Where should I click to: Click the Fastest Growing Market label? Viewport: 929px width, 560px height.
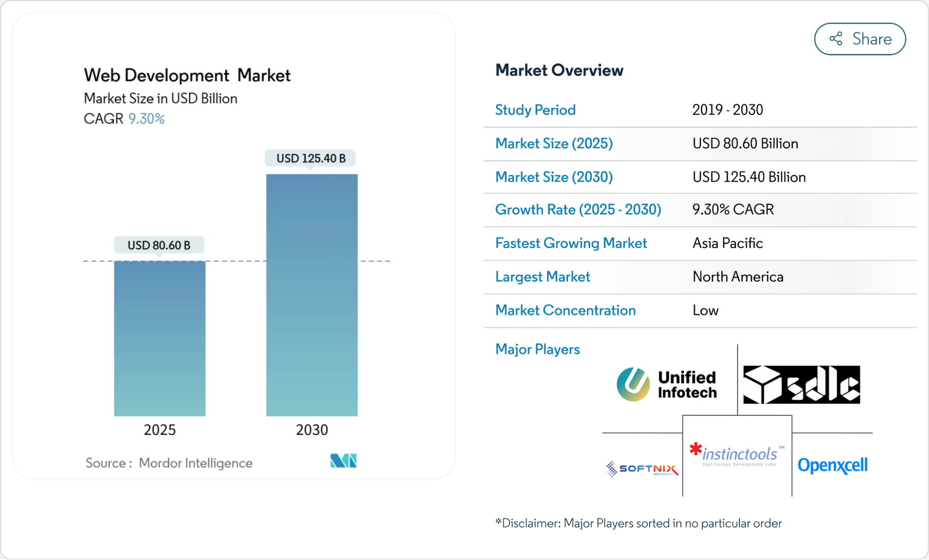(x=571, y=243)
